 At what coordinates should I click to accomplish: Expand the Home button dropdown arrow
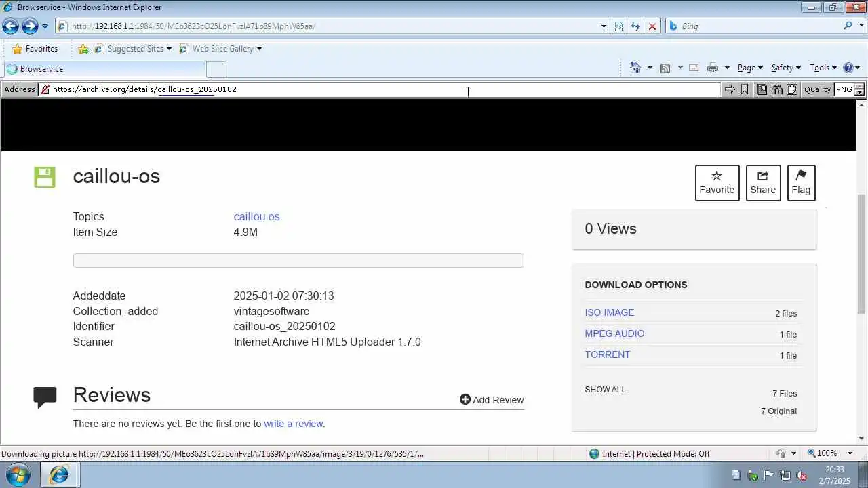coord(650,68)
